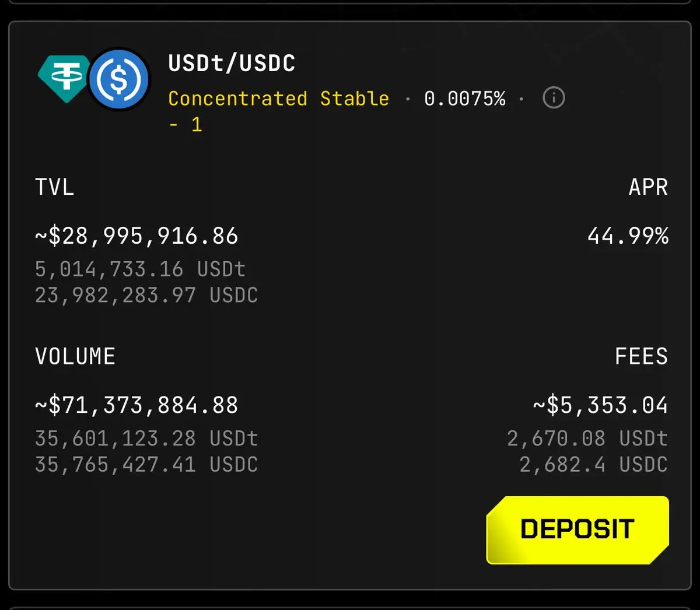Click the VOLUME section label
This screenshot has width=700, height=610.
tap(75, 356)
